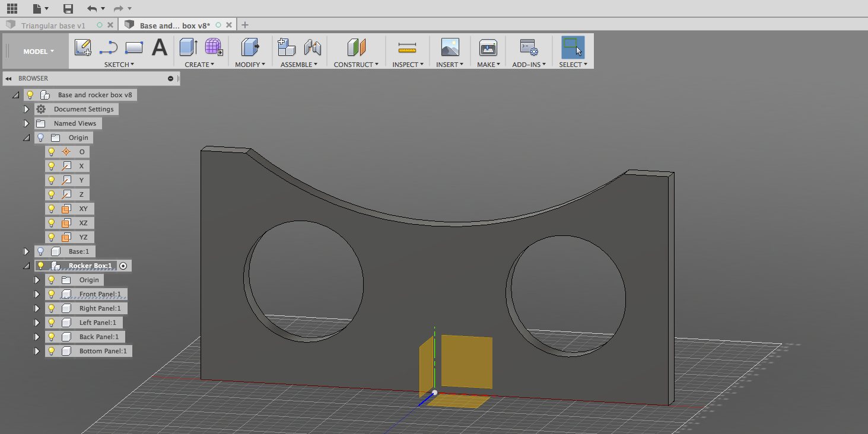Click the Redo arrow
This screenshot has height=434, width=868.
pyautogui.click(x=118, y=8)
